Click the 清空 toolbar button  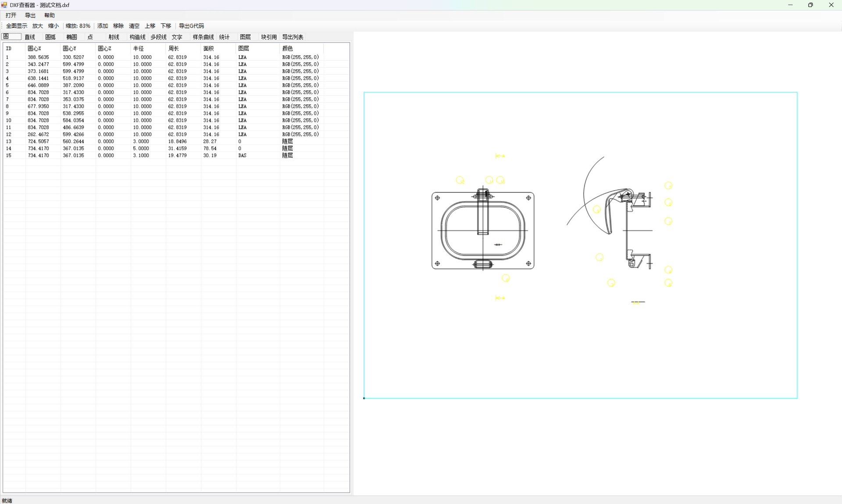pos(134,26)
